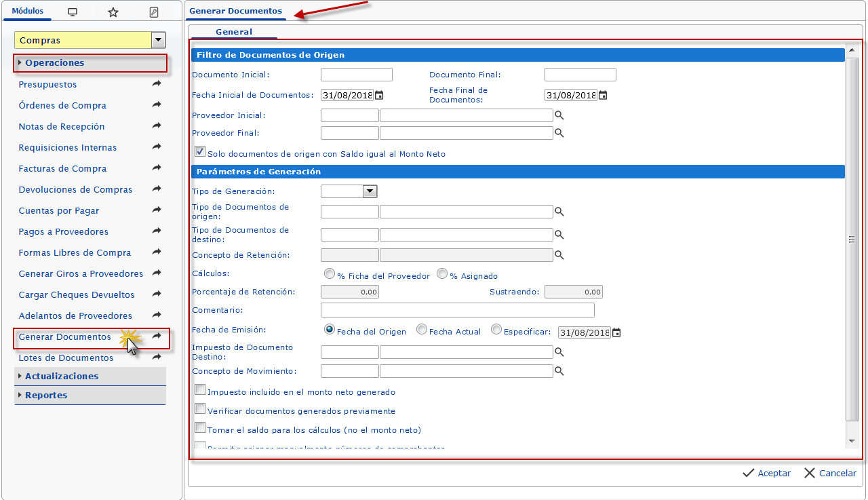Click the star favorites icon tab
Image resolution: width=868 pixels, height=500 pixels.
click(113, 12)
